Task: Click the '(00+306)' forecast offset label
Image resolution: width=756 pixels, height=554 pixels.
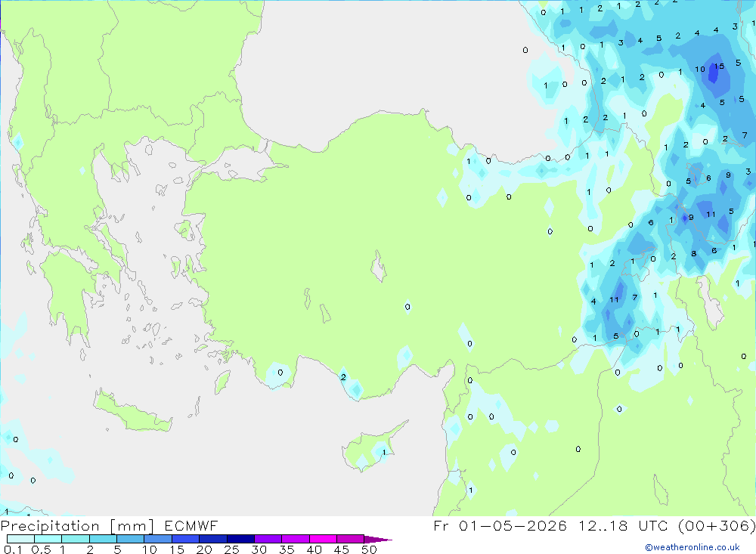Action: point(717,525)
